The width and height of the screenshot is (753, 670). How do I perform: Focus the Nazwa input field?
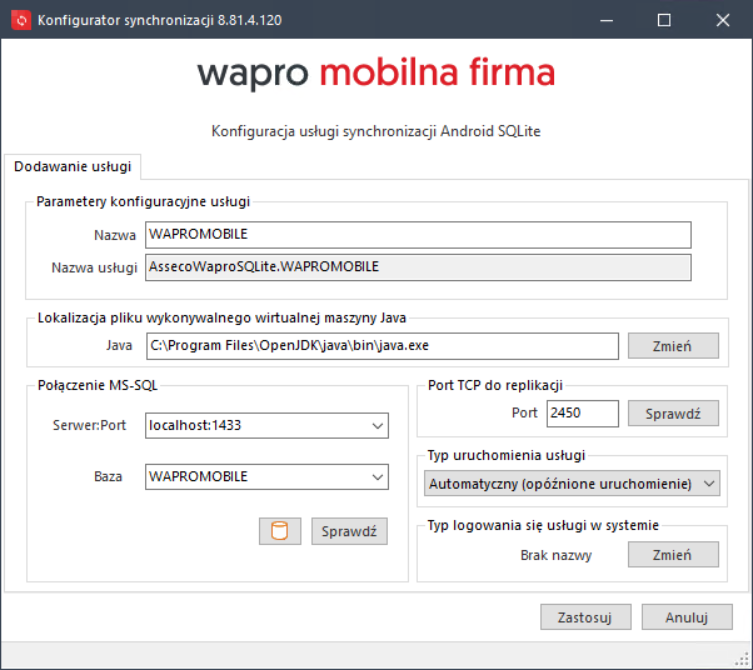click(x=418, y=235)
